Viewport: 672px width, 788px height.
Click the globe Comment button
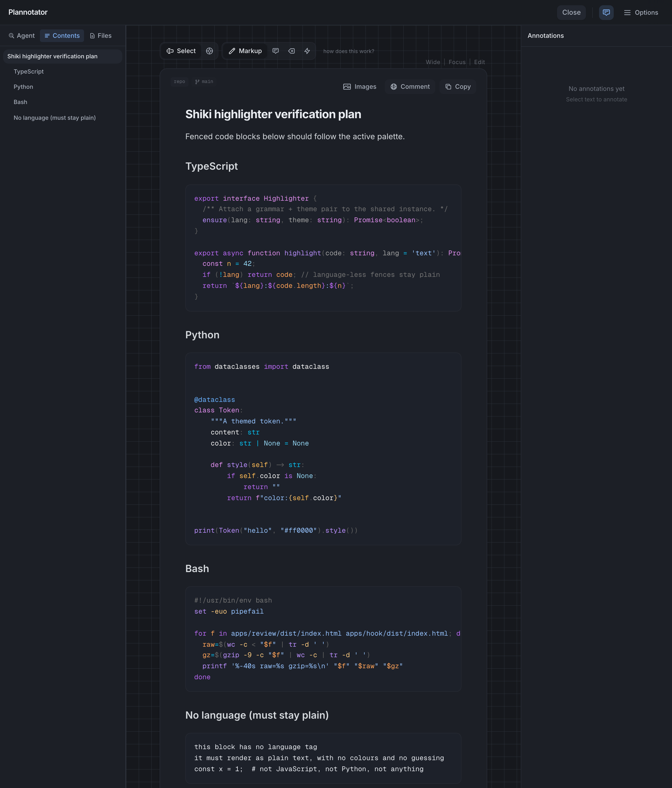pos(410,87)
